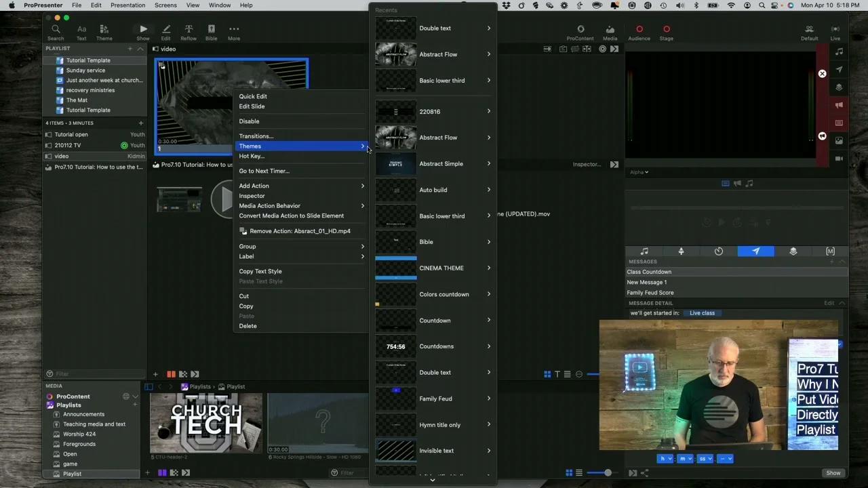The width and height of the screenshot is (868, 488).
Task: Click Remove Action: Absract_01_HD.mp4
Action: tap(300, 230)
